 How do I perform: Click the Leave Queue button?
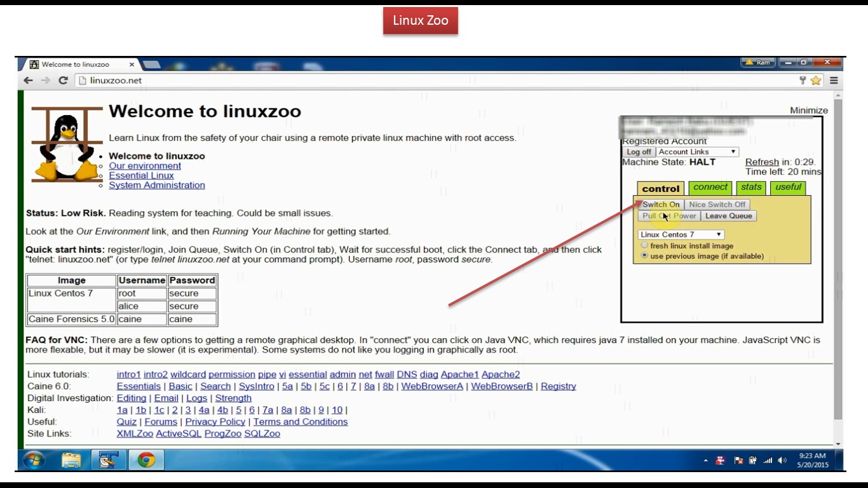click(x=728, y=216)
